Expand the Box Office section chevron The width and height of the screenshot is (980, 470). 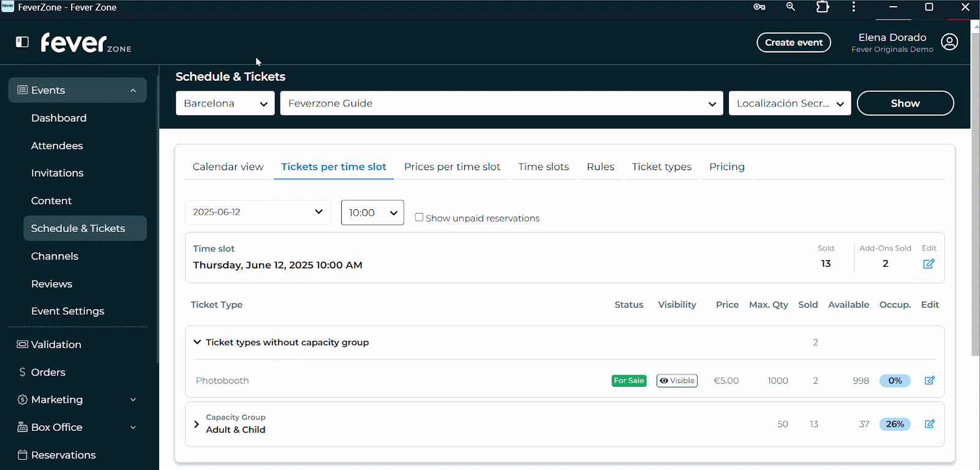133,427
